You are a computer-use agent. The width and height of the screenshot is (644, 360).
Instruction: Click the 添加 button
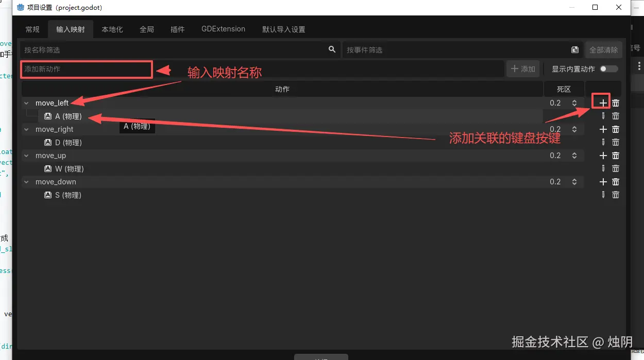tap(523, 69)
